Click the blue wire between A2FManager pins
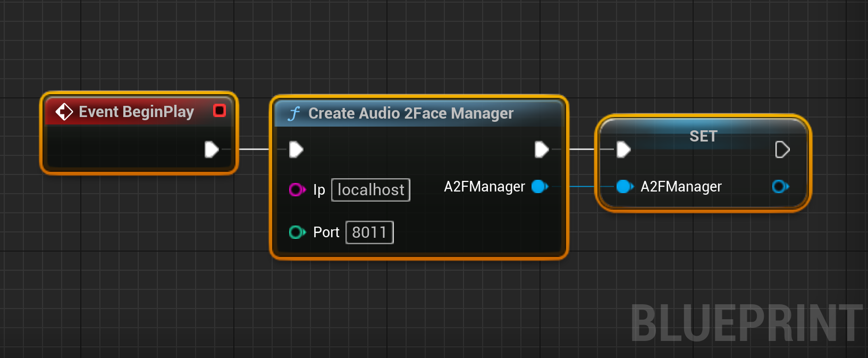The height and width of the screenshot is (358, 868). click(x=583, y=187)
